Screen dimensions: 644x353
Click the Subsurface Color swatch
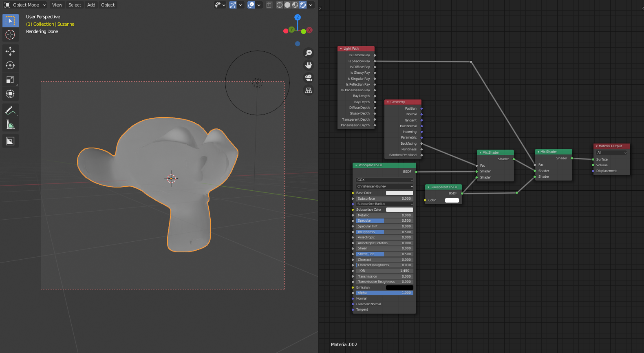point(399,210)
